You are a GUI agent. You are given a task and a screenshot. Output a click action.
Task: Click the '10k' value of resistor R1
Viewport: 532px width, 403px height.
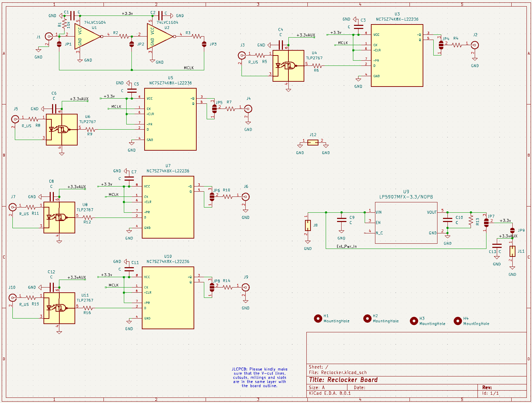[x=69, y=24]
